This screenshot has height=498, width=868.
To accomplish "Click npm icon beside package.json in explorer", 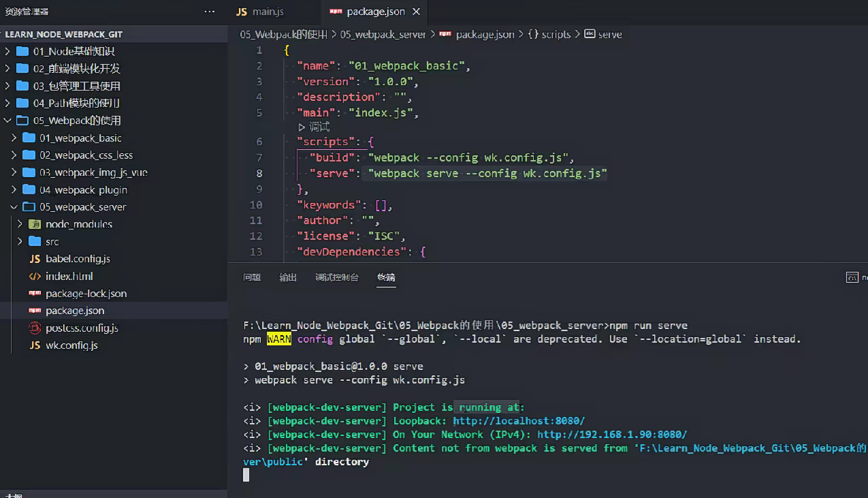I will 35,311.
